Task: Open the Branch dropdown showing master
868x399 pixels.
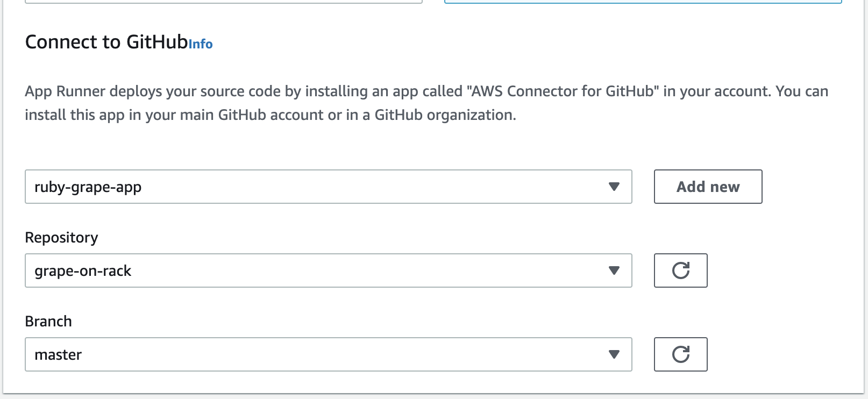Action: click(x=329, y=354)
